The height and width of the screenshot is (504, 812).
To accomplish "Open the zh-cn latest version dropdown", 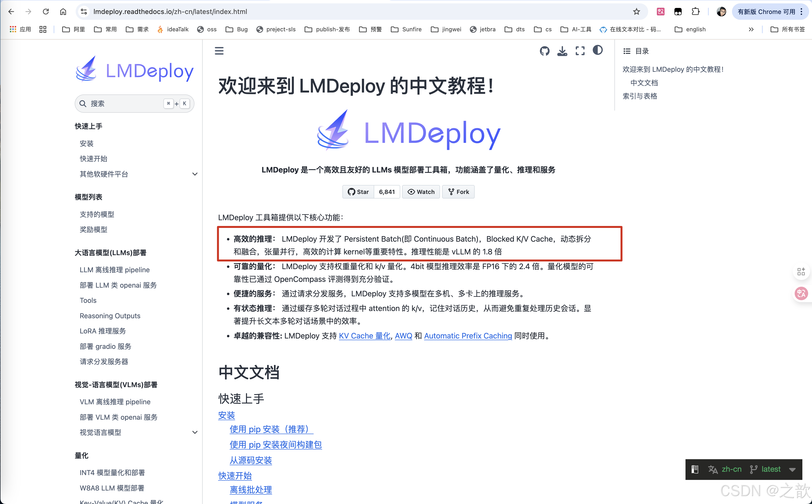I will 744,469.
